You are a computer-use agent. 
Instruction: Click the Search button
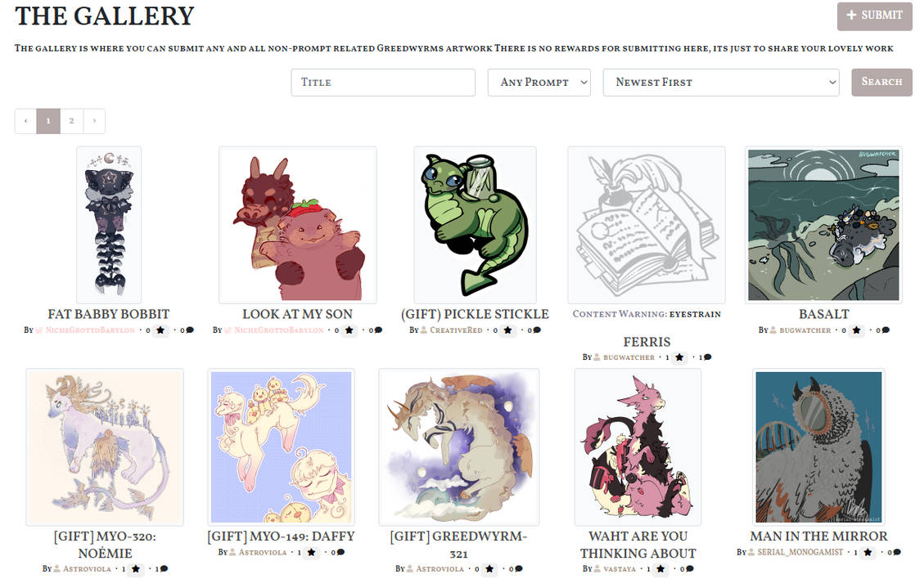(881, 83)
